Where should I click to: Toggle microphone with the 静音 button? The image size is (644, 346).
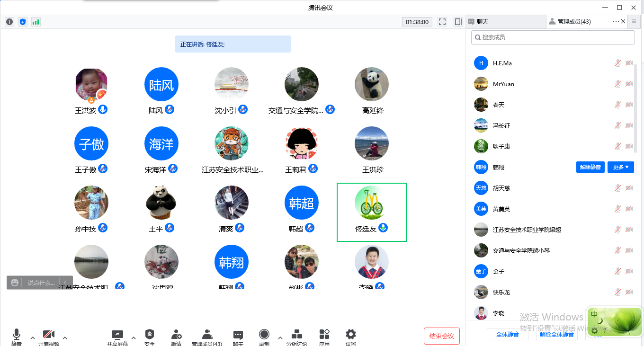(17, 335)
